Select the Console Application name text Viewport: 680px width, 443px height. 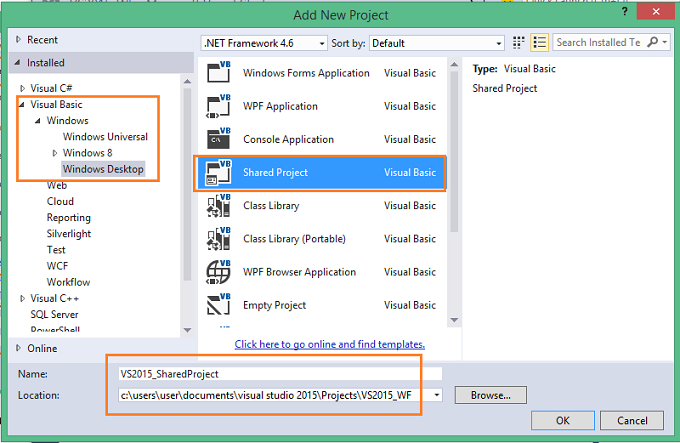[288, 140]
